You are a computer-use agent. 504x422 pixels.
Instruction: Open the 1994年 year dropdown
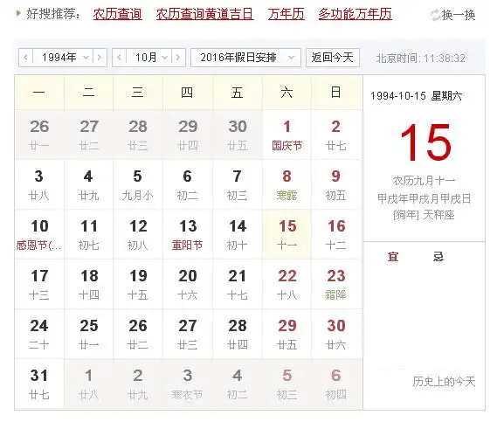coord(63,58)
